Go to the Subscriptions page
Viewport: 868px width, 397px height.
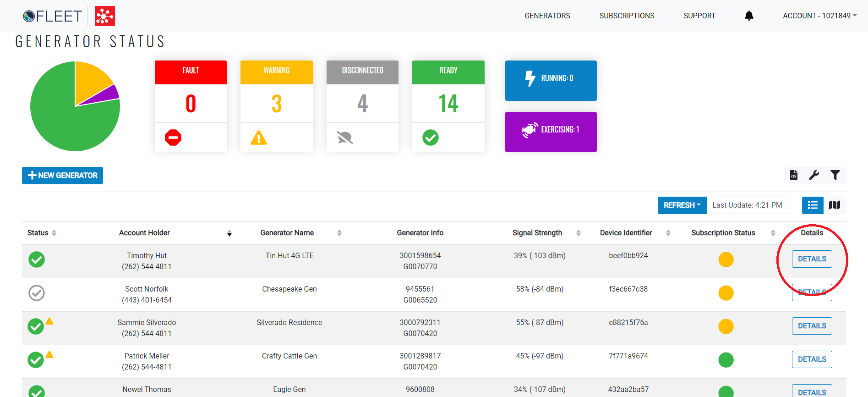pyautogui.click(x=627, y=16)
